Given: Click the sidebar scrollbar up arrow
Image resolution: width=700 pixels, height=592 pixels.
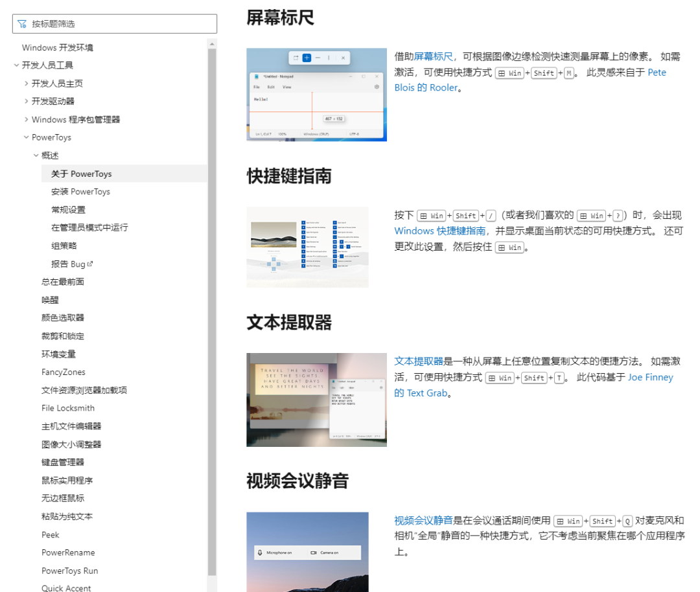Looking at the screenshot, I should tap(212, 43).
